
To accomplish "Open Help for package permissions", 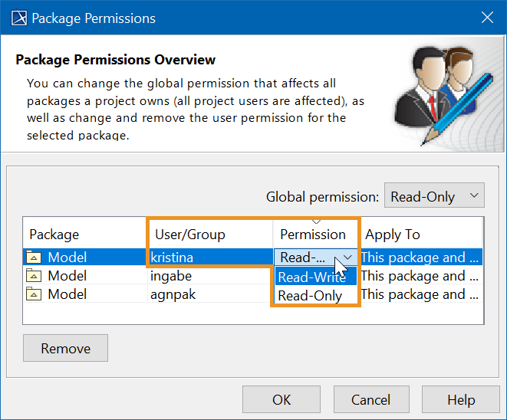I will point(461,399).
